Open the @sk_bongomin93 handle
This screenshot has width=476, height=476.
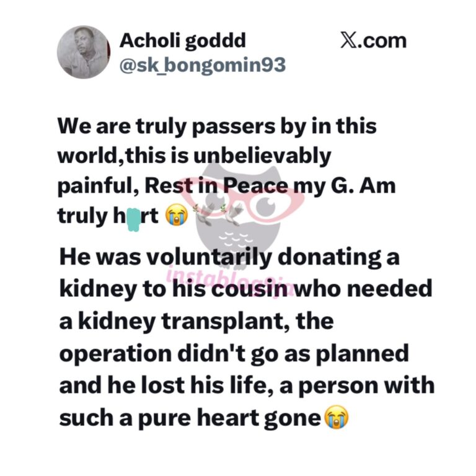coord(202,63)
